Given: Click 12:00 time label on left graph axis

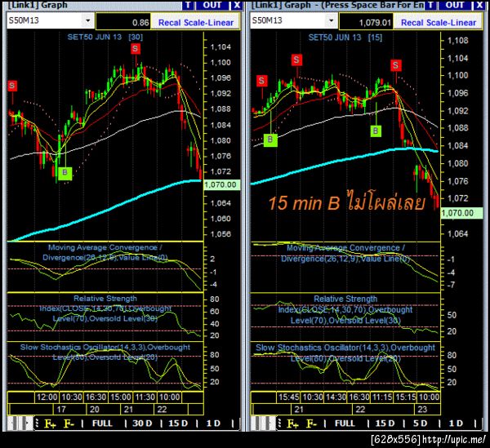Looking at the screenshot, I should 47,397.
